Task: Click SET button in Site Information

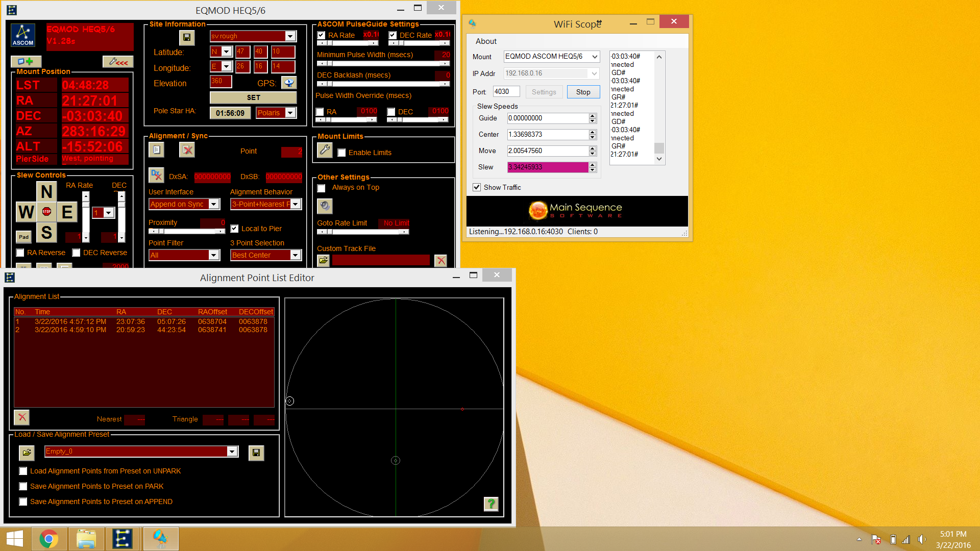Action: [253, 97]
